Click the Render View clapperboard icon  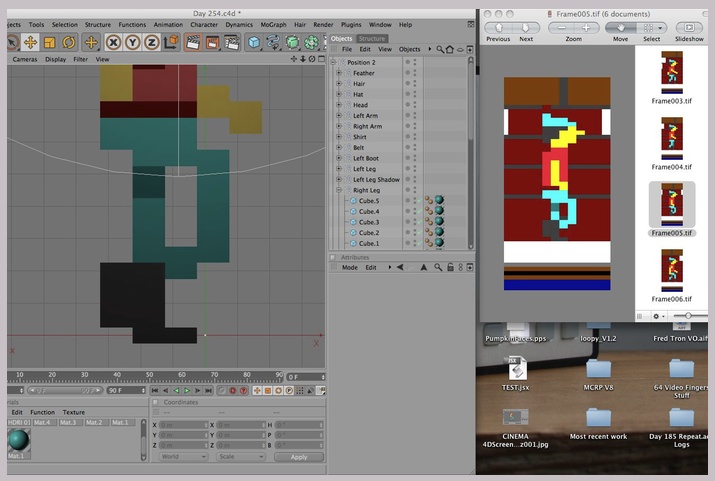(x=192, y=42)
